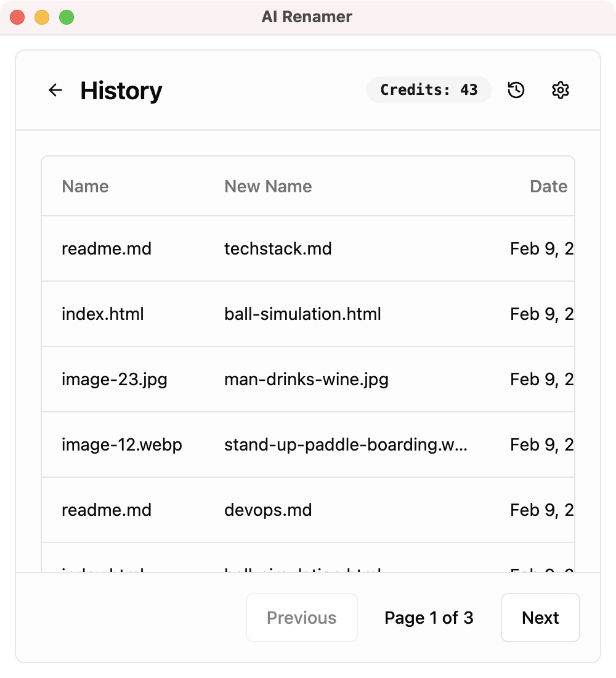
Task: Select the ball-simulation.html rename row
Action: tap(302, 314)
